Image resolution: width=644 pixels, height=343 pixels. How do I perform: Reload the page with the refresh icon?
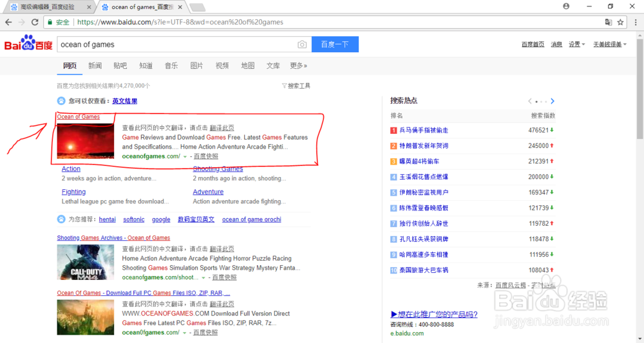coord(35,22)
